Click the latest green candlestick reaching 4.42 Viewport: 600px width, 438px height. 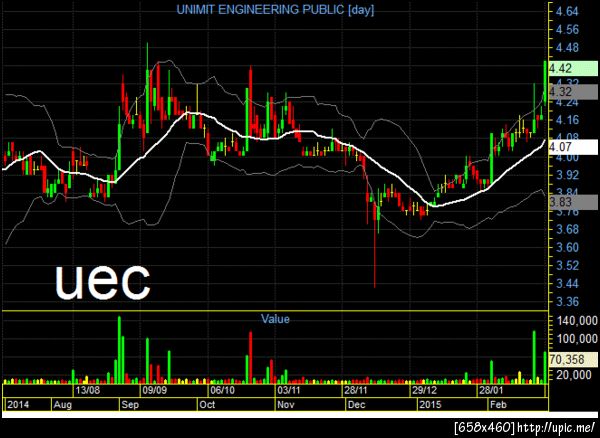(545, 82)
